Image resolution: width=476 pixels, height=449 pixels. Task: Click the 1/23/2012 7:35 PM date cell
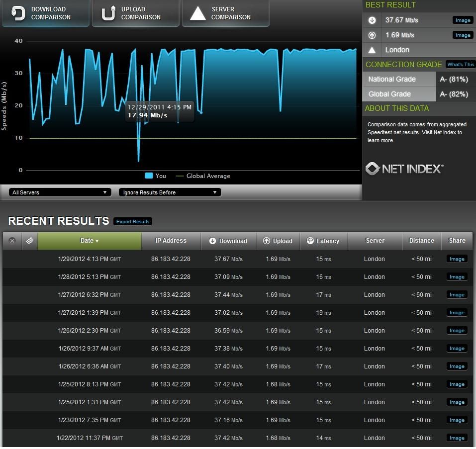(x=90, y=420)
